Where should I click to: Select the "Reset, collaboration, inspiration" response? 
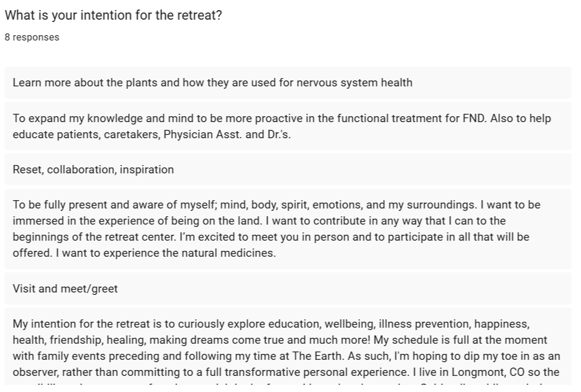93,169
